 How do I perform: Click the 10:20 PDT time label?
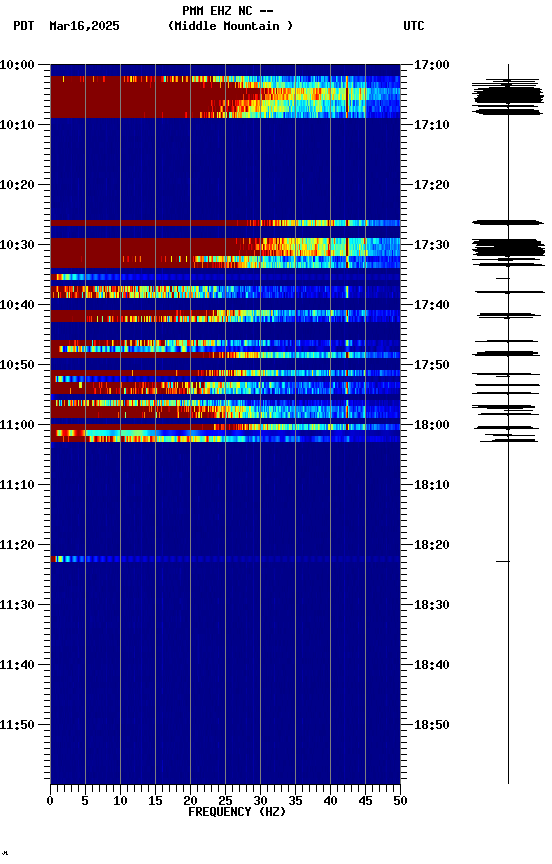(x=17, y=185)
